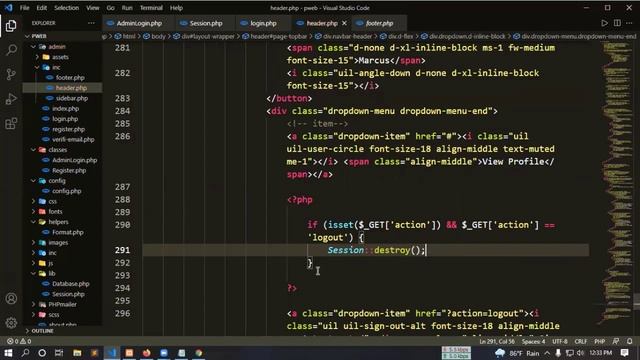640x360 pixels.
Task: Expand the css folder
Action: (53, 201)
